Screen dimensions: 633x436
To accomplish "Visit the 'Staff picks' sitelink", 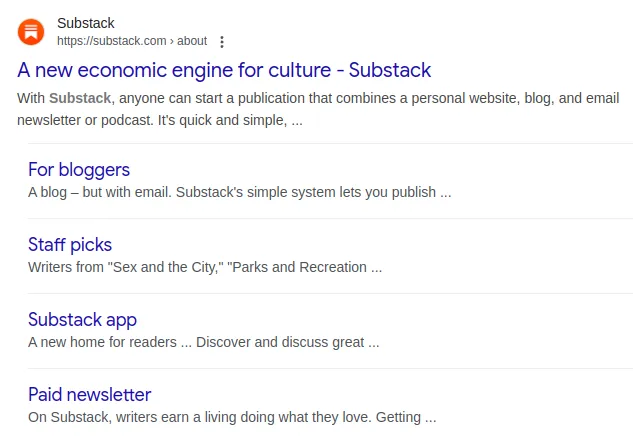I will tap(70, 245).
